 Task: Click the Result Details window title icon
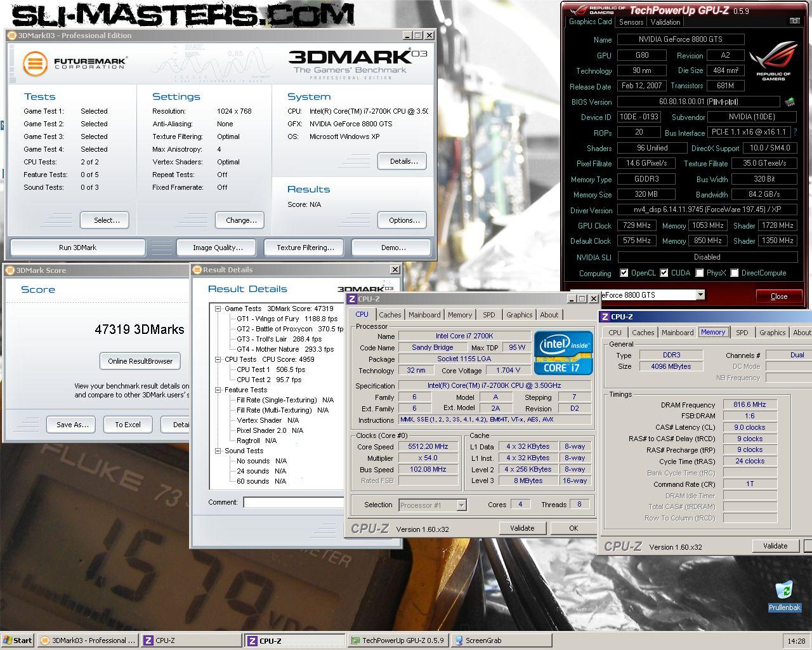point(197,270)
